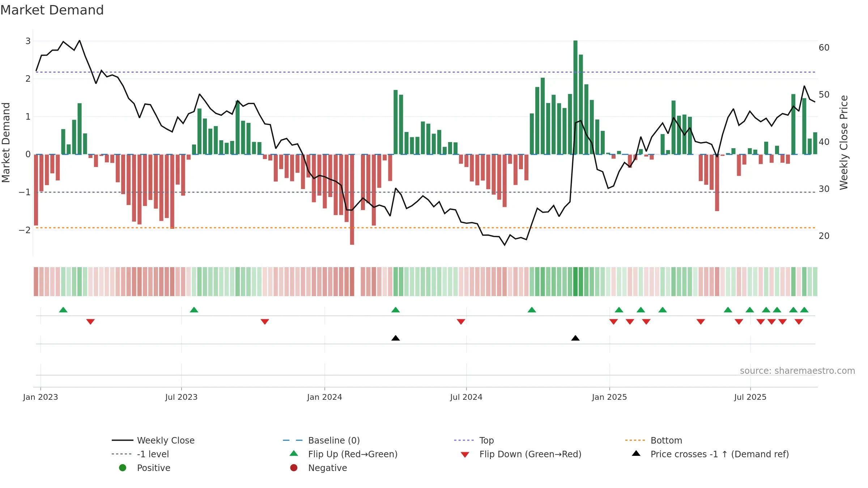The height and width of the screenshot is (488, 868).
Task: Click the 'Jul 2024' x-axis label
Action: tap(466, 397)
